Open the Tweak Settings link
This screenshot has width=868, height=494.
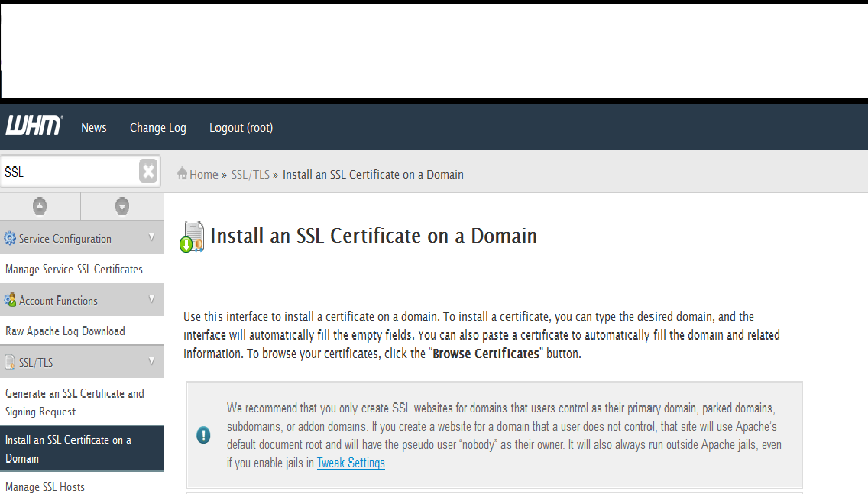point(351,463)
